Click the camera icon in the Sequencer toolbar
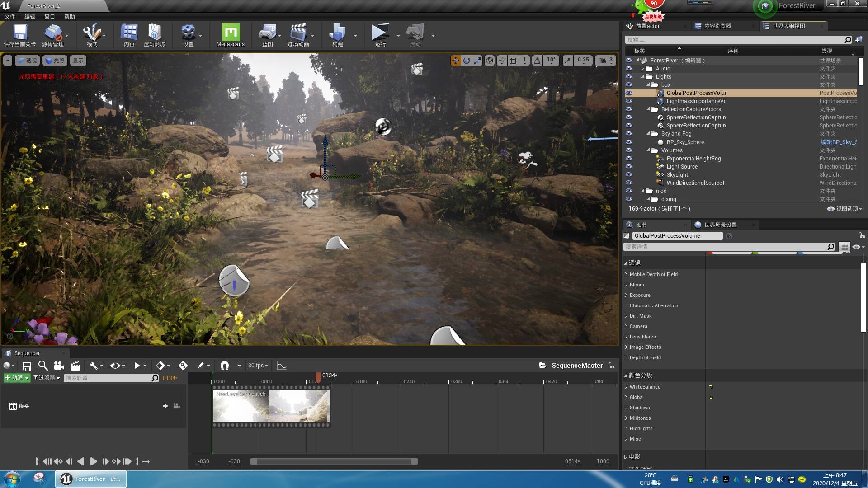The height and width of the screenshot is (488, 868). point(59,366)
